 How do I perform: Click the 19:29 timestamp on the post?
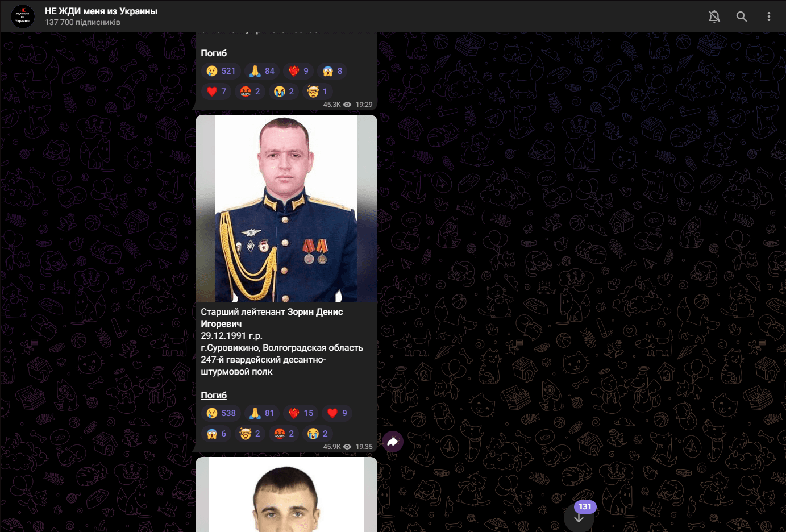[364, 105]
